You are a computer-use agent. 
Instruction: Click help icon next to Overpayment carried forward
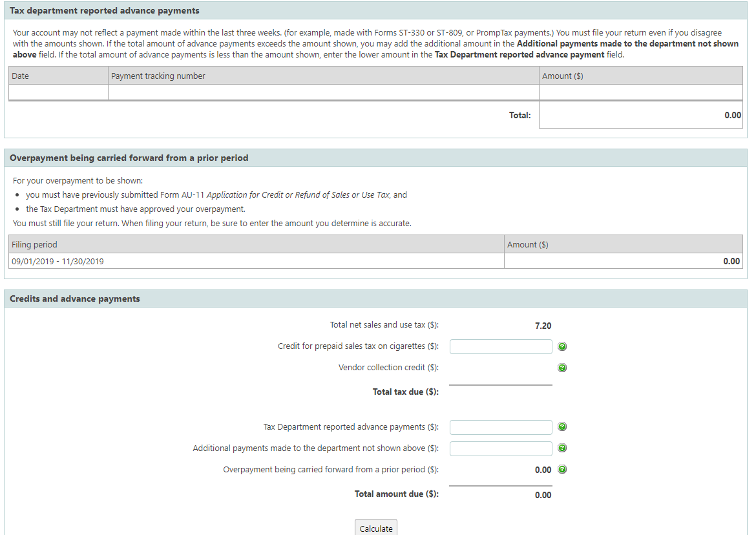562,470
